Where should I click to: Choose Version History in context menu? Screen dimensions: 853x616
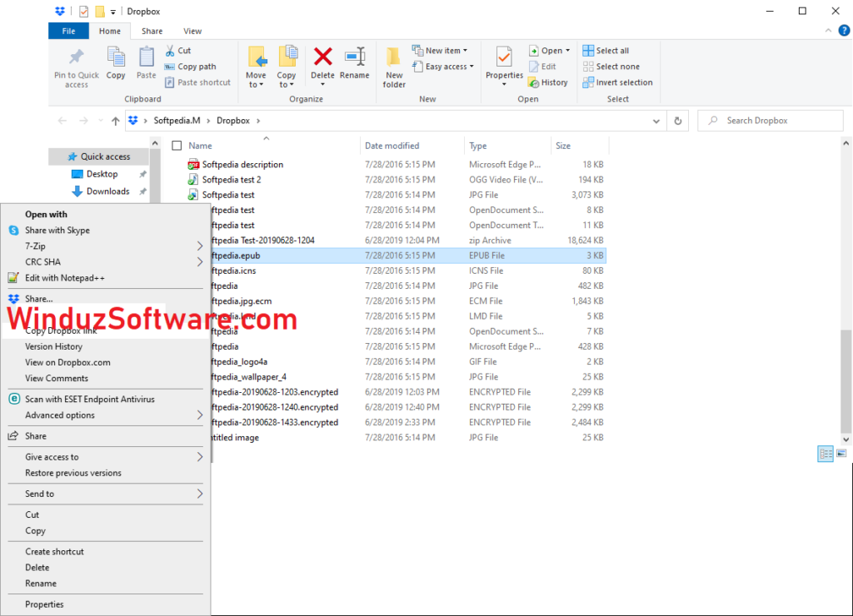(x=106, y=346)
